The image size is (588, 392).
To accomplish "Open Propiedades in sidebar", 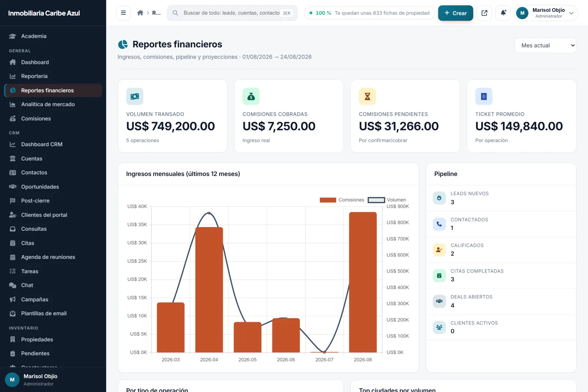I will pos(53,339).
